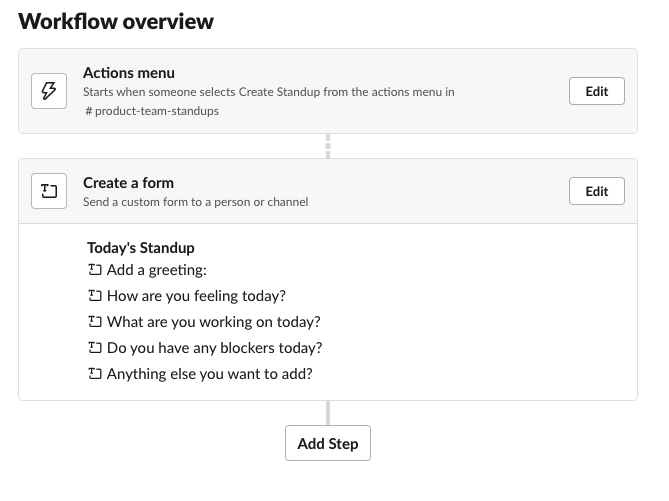
Task: Select the "Actions menu" step title
Action: pyautogui.click(x=129, y=73)
